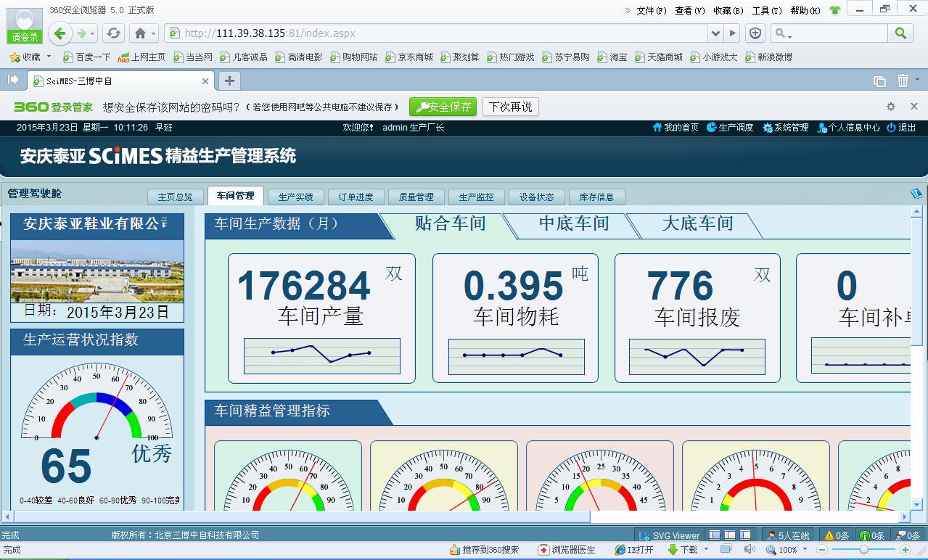
Task: Switch to the 主页总览 tab
Action: [x=176, y=197]
